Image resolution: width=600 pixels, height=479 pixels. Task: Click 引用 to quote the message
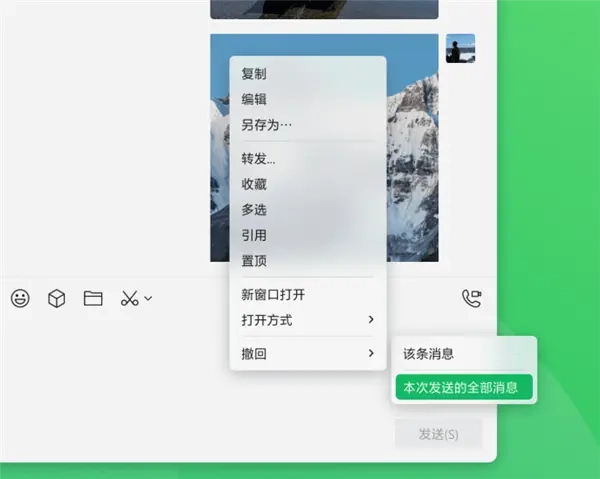click(x=254, y=235)
